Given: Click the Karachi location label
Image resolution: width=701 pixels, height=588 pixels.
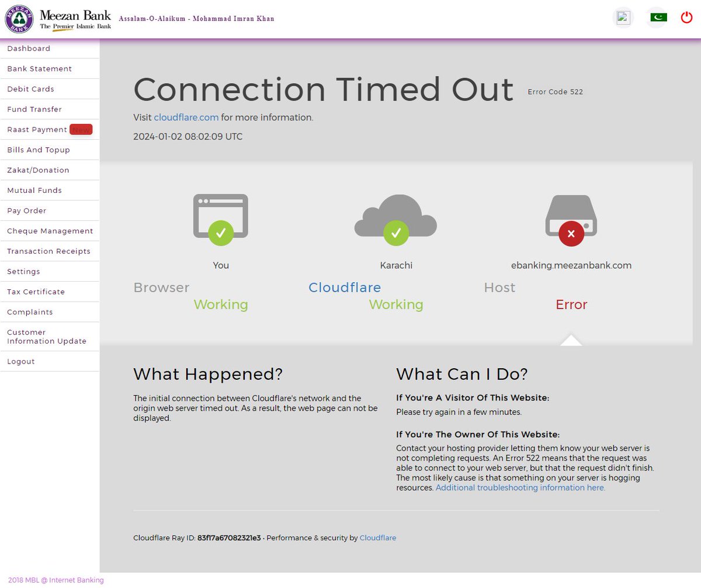Looking at the screenshot, I should (396, 265).
